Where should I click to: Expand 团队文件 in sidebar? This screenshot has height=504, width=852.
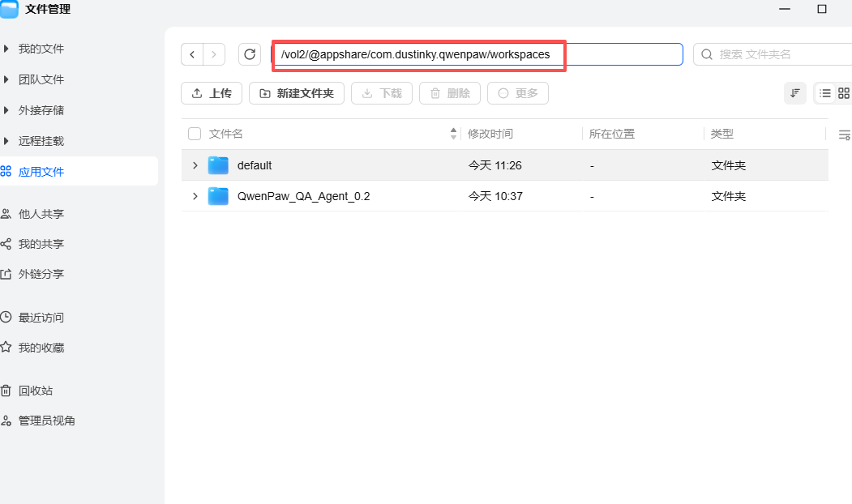pos(6,79)
